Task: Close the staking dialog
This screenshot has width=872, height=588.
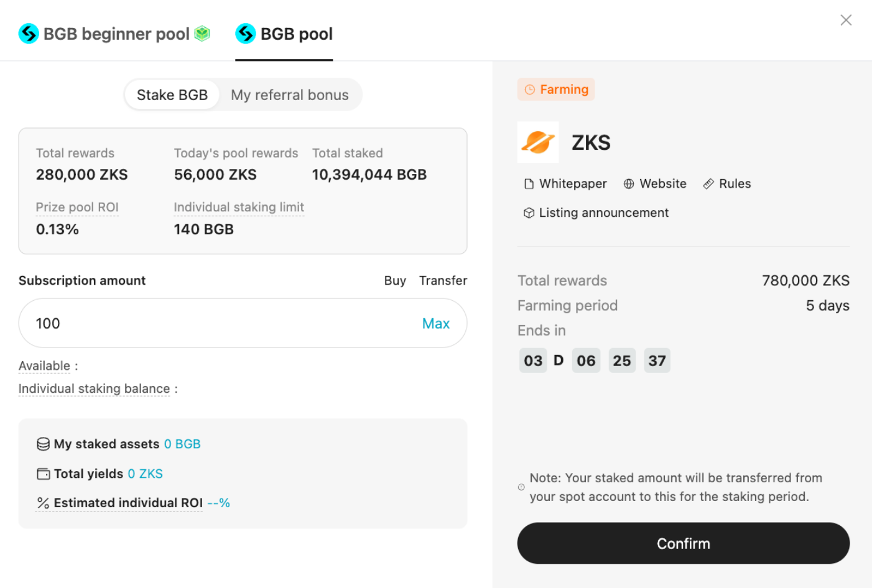Action: pyautogui.click(x=846, y=20)
